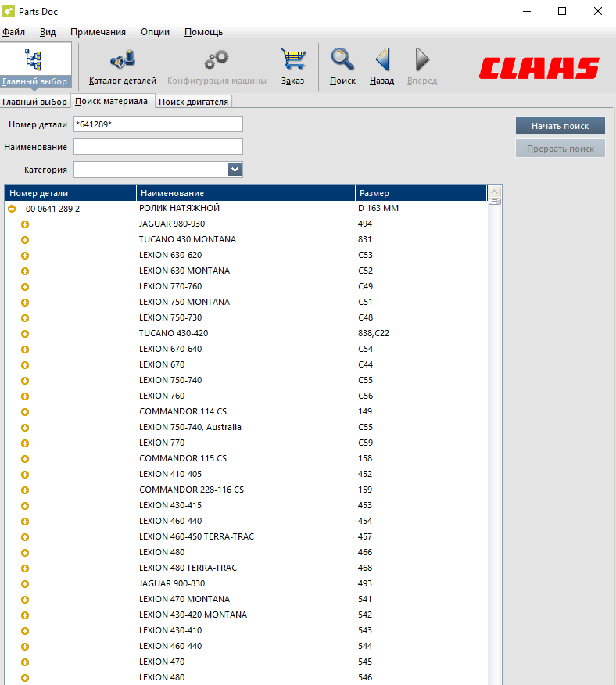Go back with the Назад arrow
This screenshot has width=616, height=685.
[382, 59]
